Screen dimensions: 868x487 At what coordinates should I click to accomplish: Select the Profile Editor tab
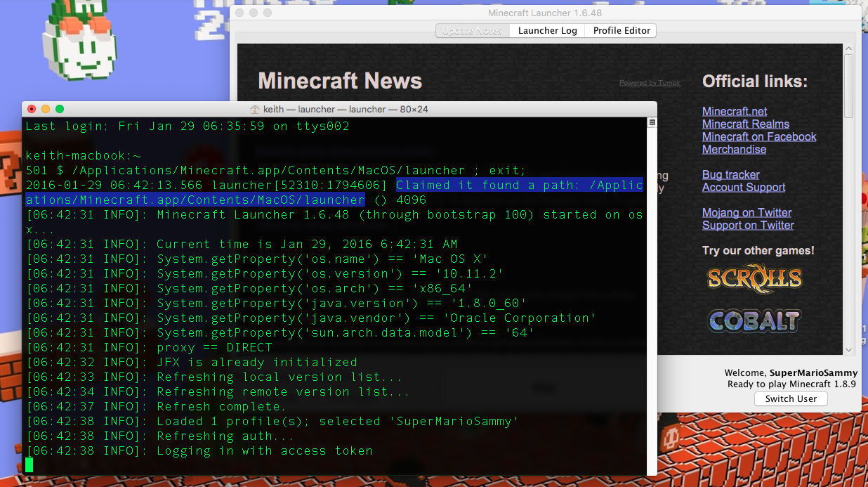pyautogui.click(x=622, y=31)
